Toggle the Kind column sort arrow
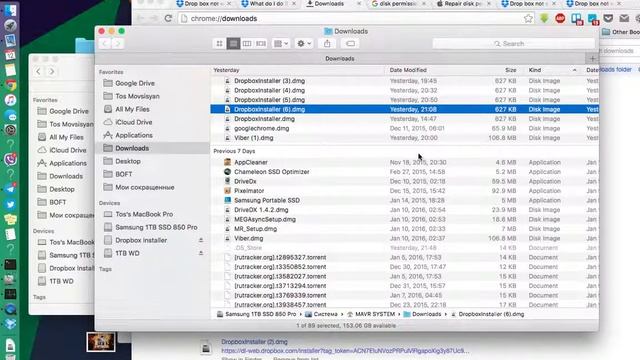The image size is (640, 360). pos(574,70)
